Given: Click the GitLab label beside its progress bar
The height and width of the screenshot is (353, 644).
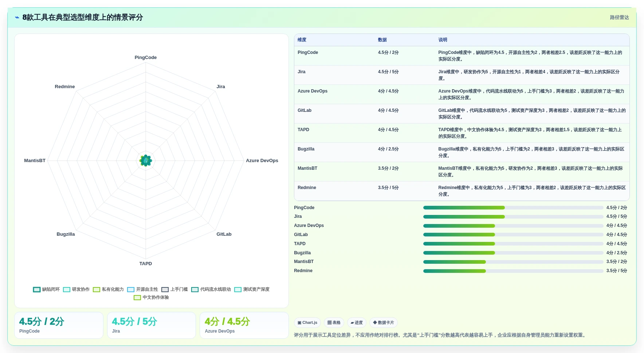Looking at the screenshot, I should coord(301,235).
